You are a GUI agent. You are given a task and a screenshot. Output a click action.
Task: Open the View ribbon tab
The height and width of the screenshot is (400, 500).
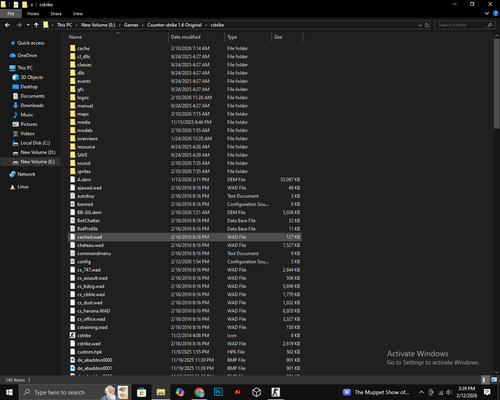tap(78, 14)
